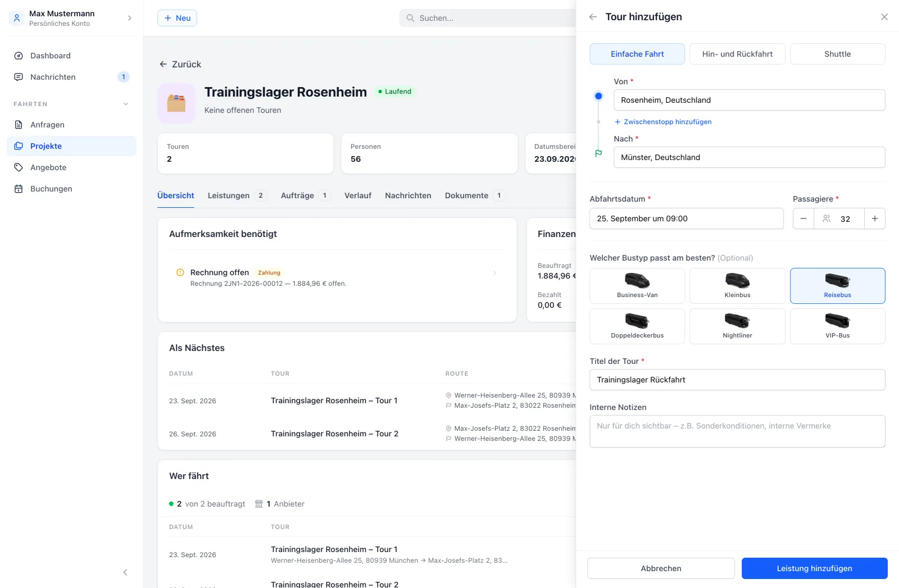Screen dimensions: 899x588
Task: Click the blue origin dot marker
Action: click(x=598, y=96)
